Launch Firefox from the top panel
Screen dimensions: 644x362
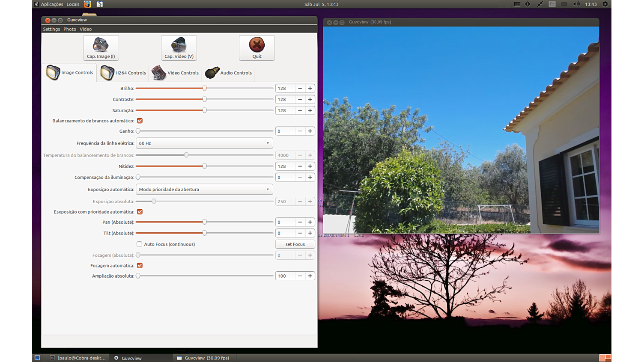pyautogui.click(x=87, y=4)
